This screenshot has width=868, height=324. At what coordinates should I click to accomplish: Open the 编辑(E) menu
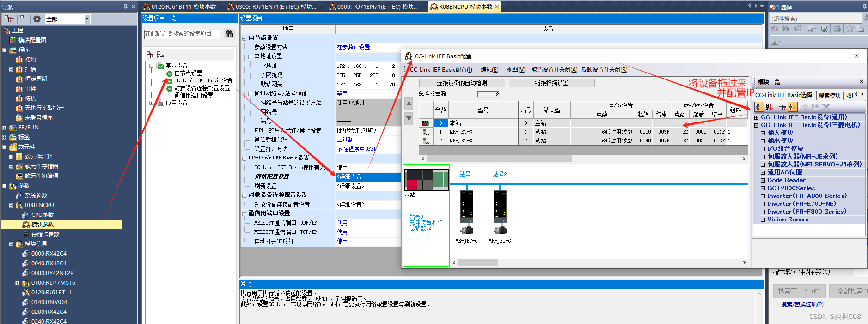(489, 70)
